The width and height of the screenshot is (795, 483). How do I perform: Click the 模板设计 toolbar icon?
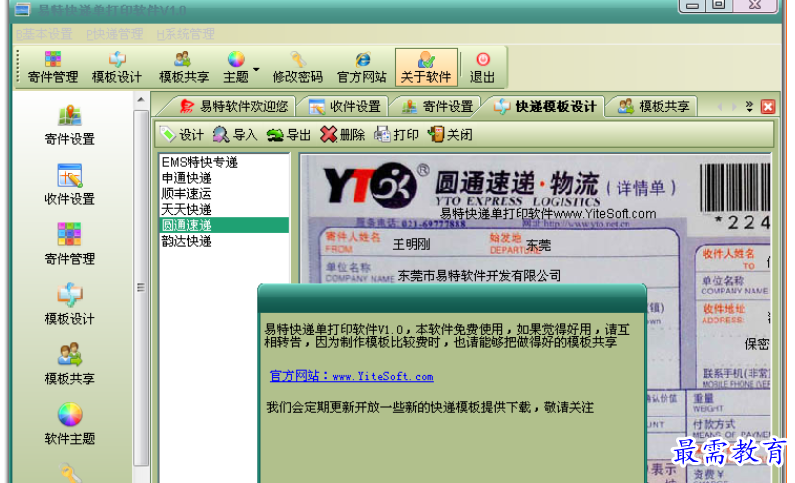coord(117,67)
